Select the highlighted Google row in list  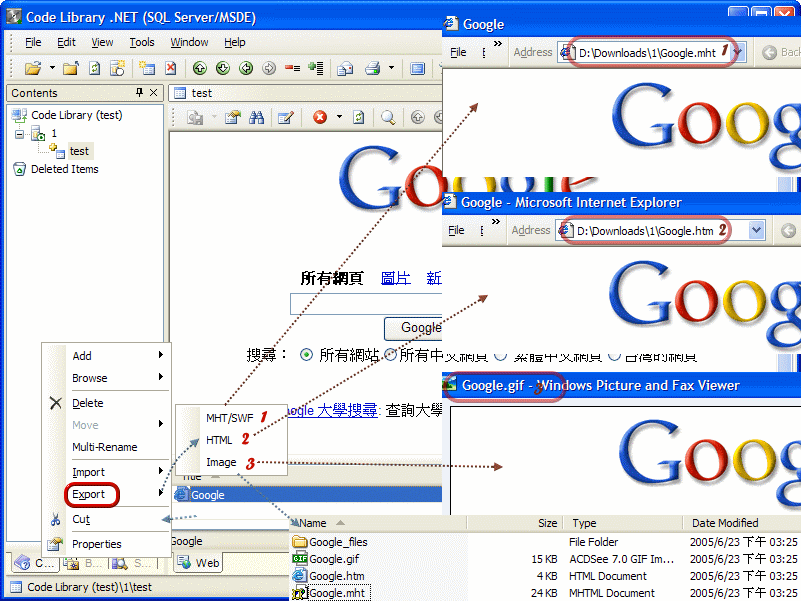[307, 495]
